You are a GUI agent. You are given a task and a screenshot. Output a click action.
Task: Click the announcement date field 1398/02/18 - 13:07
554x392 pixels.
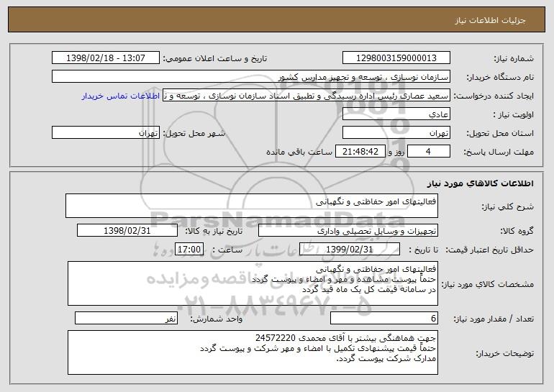(106, 58)
